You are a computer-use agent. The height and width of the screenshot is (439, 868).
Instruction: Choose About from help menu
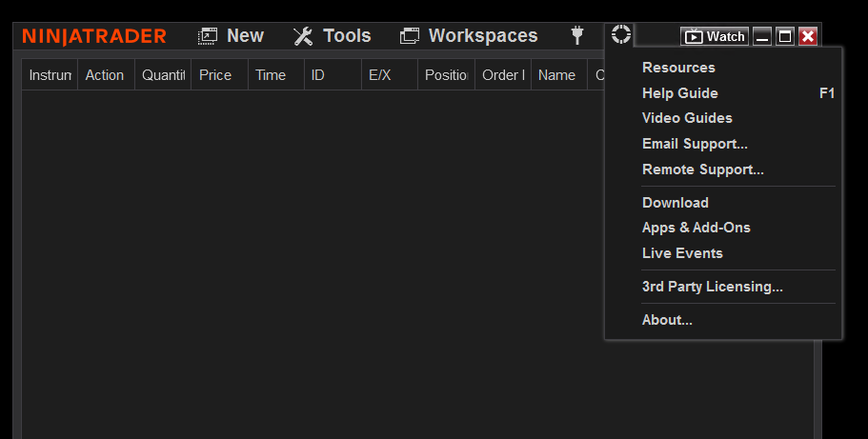pos(667,320)
